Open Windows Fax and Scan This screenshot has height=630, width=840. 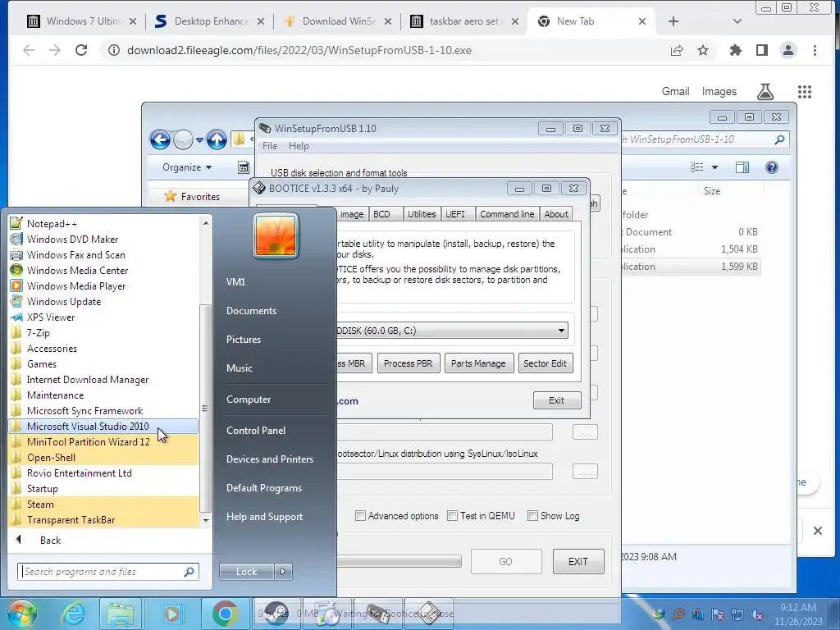75,255
